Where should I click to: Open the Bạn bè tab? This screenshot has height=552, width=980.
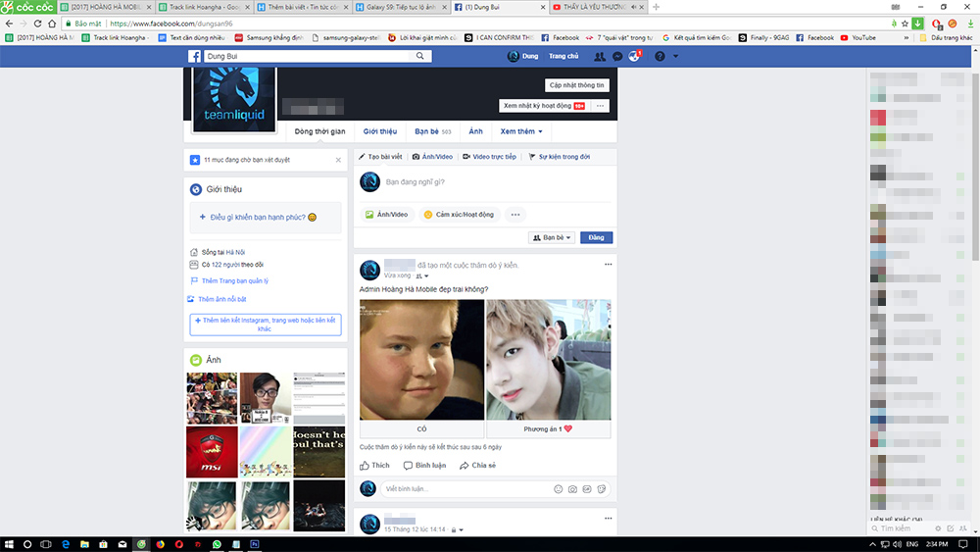click(432, 131)
